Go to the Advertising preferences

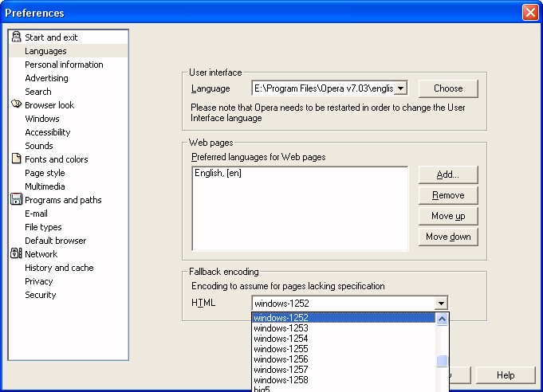pyautogui.click(x=46, y=78)
